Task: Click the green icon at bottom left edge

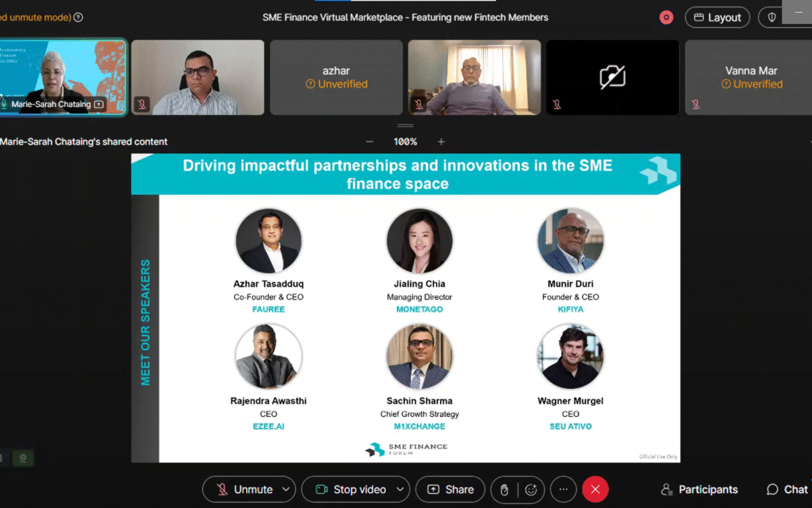Action: coord(23,458)
